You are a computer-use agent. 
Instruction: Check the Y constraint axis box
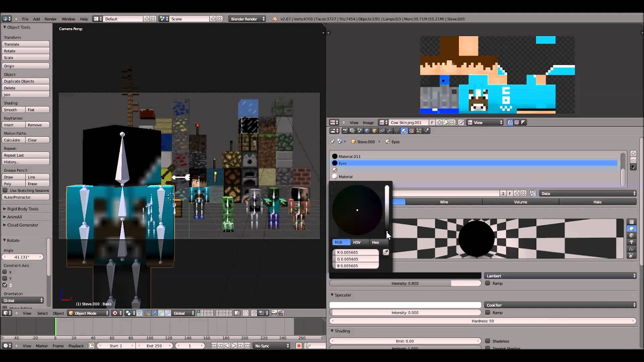pos(5,279)
